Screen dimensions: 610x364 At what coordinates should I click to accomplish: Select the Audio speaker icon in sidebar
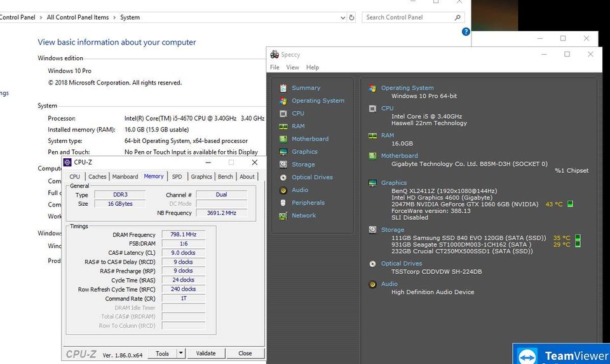pyautogui.click(x=283, y=190)
